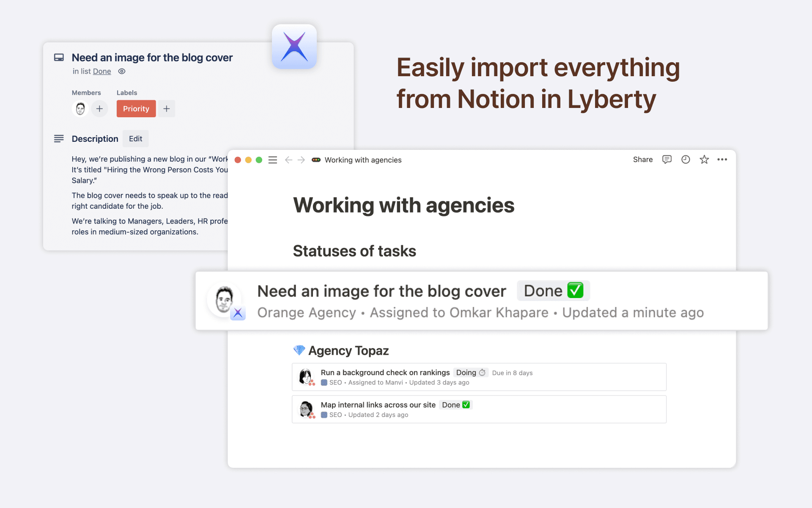
Task: Click the Labels heading on the Trello card
Action: pos(127,93)
